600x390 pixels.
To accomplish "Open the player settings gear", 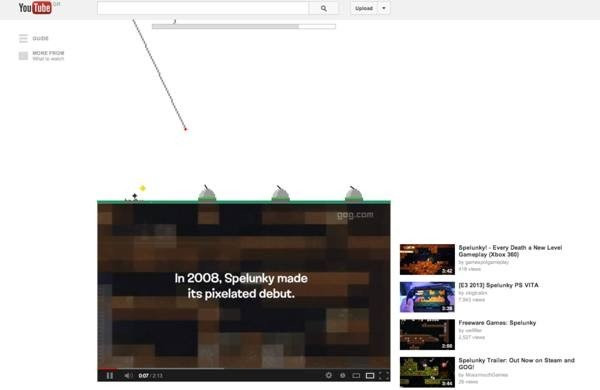I will click(329, 375).
